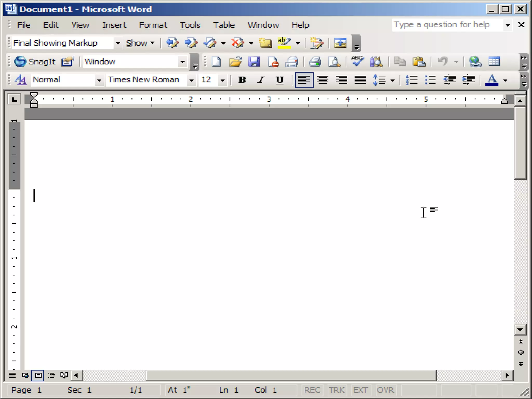Open the Table menu
Viewport: 532px width, 399px height.
(x=224, y=25)
